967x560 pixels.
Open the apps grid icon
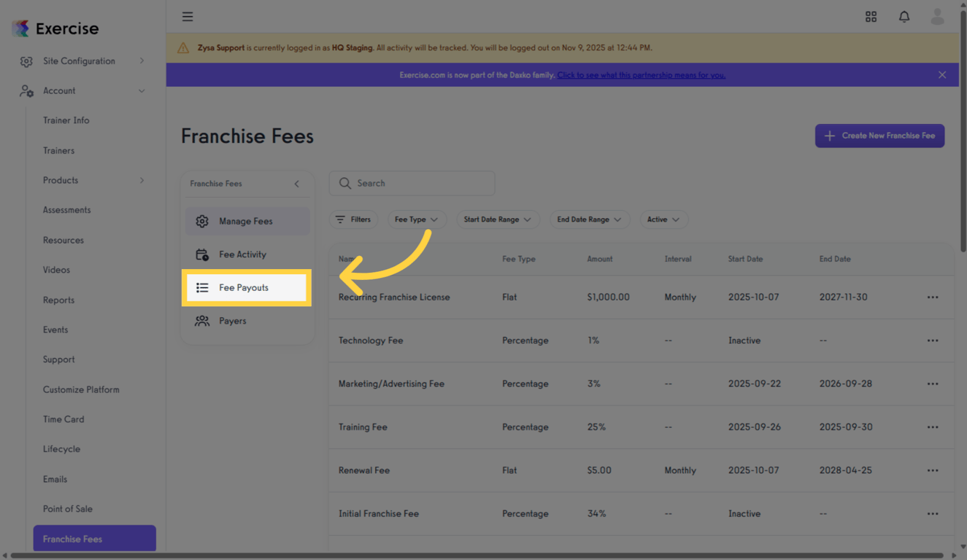(x=871, y=16)
